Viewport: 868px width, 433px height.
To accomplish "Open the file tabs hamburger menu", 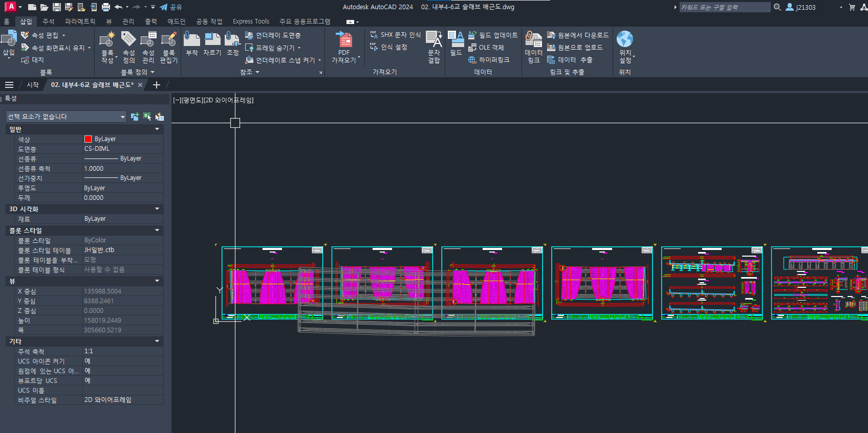I will [x=9, y=85].
